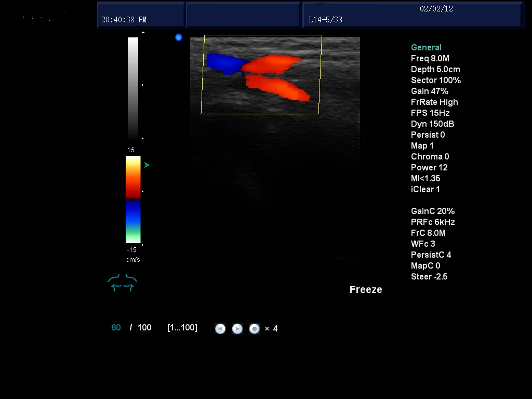Viewport: 532px width, 399px height.
Task: Click the Freeze status label
Action: pyautogui.click(x=366, y=289)
